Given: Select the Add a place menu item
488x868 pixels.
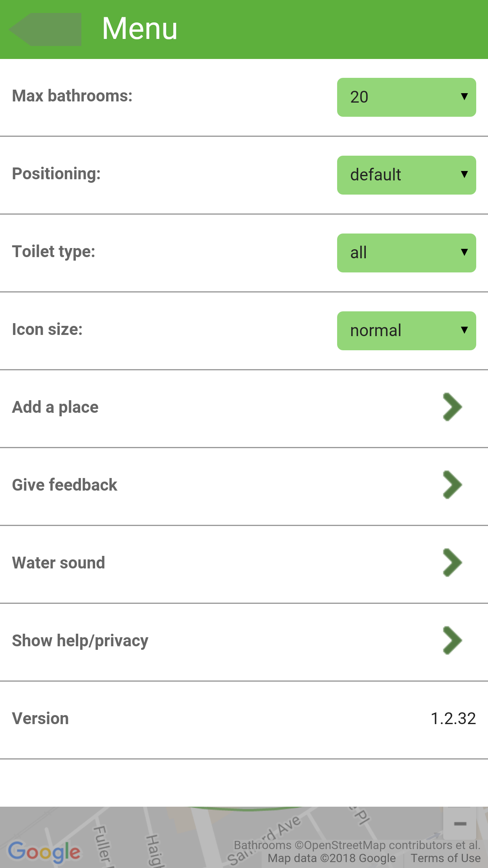Looking at the screenshot, I should pos(55,407).
